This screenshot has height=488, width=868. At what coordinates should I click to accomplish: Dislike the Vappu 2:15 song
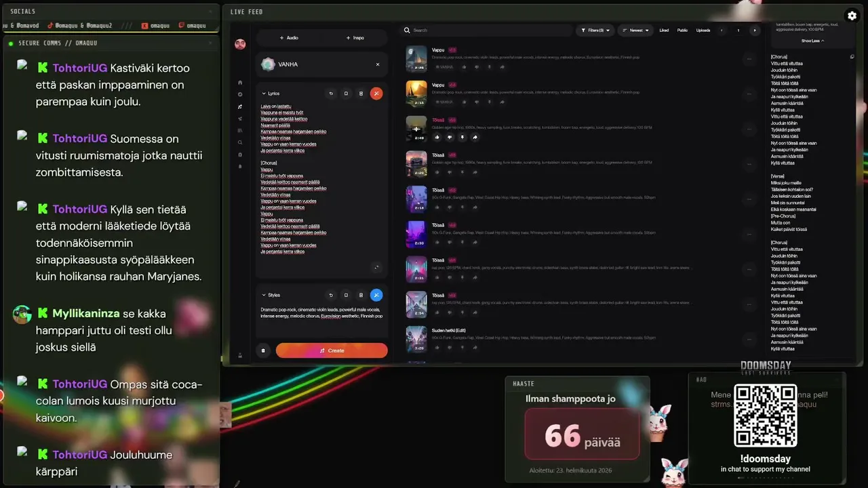(477, 102)
